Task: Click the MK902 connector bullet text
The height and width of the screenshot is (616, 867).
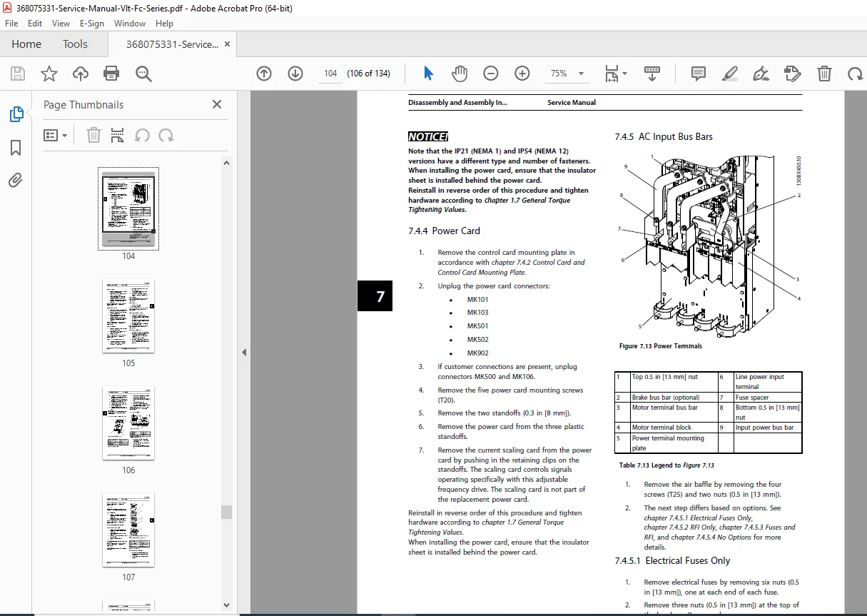Action: point(477,353)
